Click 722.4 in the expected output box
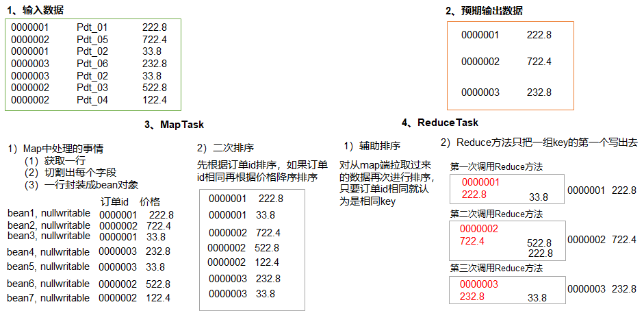644x311 pixels. (539, 62)
